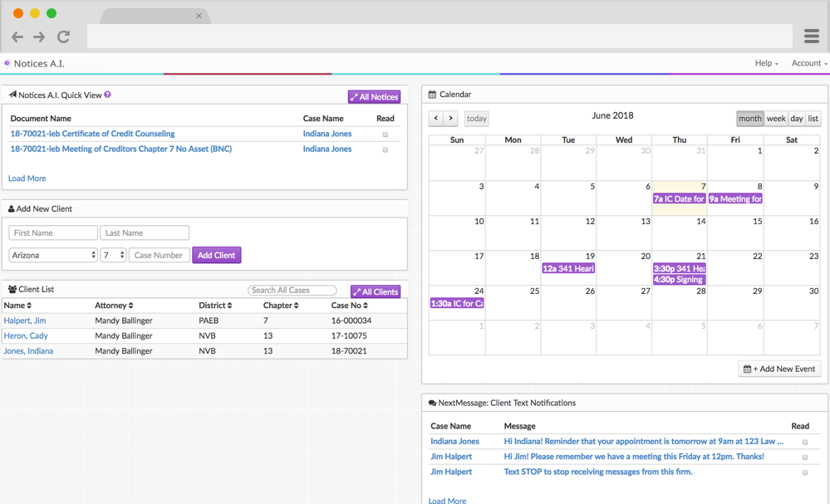Switch calendar to month view
830x504 pixels.
pos(750,119)
